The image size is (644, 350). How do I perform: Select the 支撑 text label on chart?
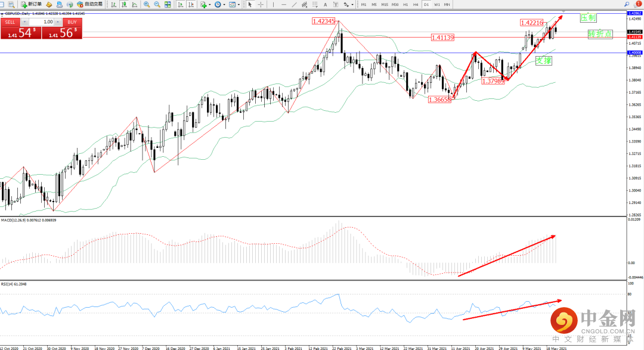pos(543,61)
